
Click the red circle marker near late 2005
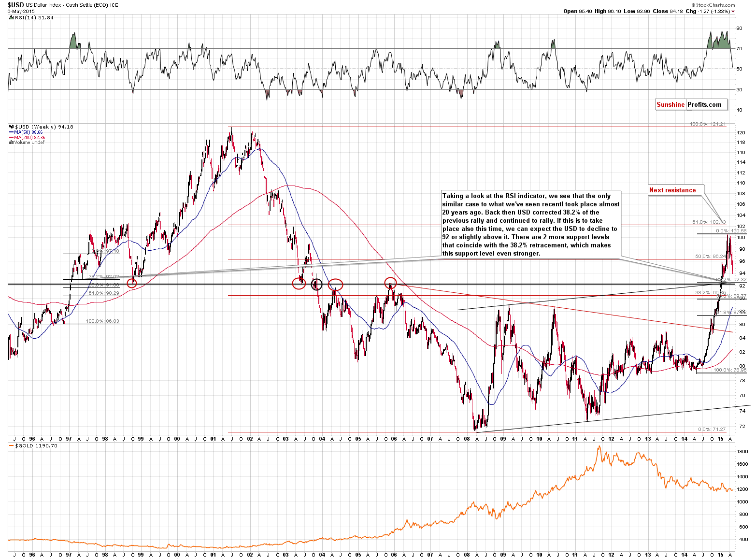[x=390, y=283]
